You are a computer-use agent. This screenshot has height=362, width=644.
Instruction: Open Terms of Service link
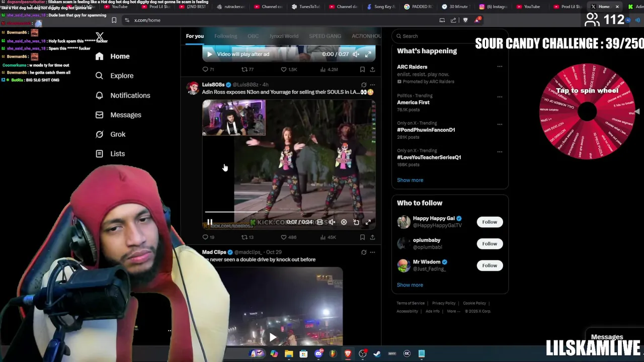(411, 303)
